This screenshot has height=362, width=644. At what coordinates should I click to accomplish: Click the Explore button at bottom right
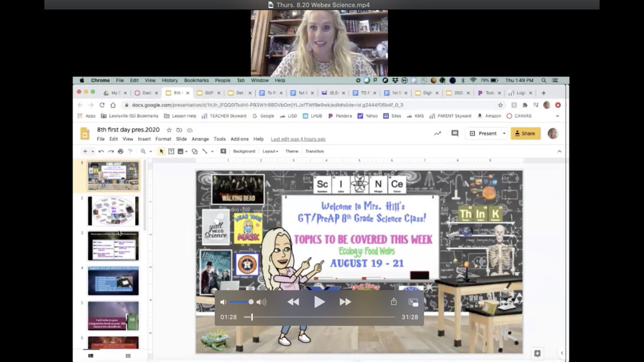(x=537, y=353)
